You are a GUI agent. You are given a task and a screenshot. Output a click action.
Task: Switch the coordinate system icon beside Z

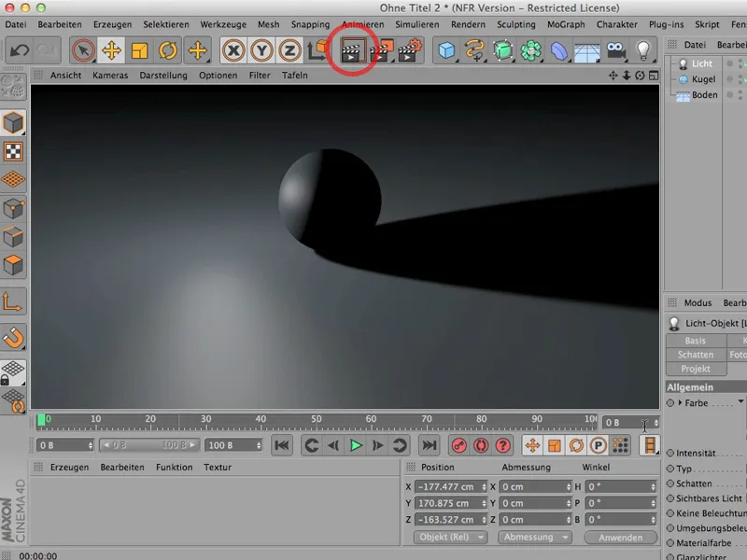click(x=318, y=50)
